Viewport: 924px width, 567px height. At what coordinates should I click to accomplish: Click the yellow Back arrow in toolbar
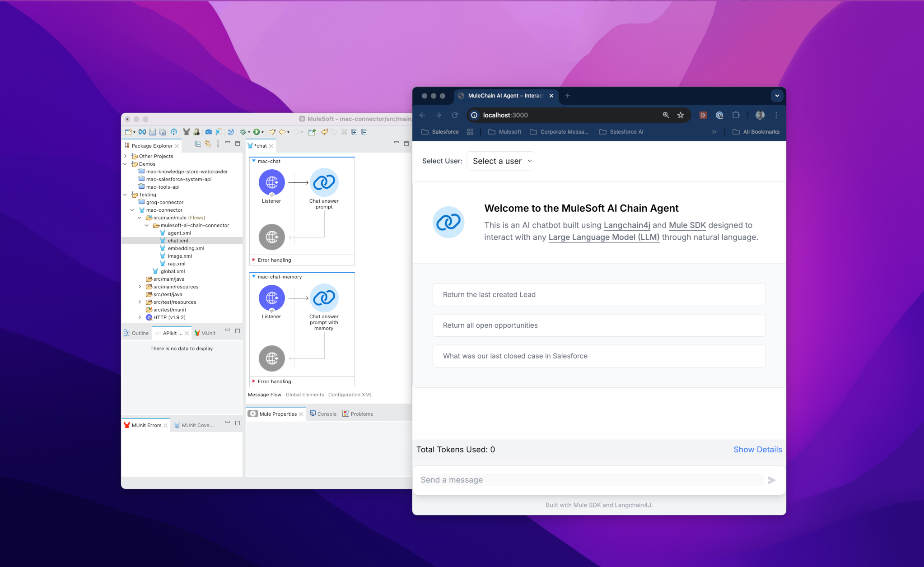pyautogui.click(x=282, y=132)
